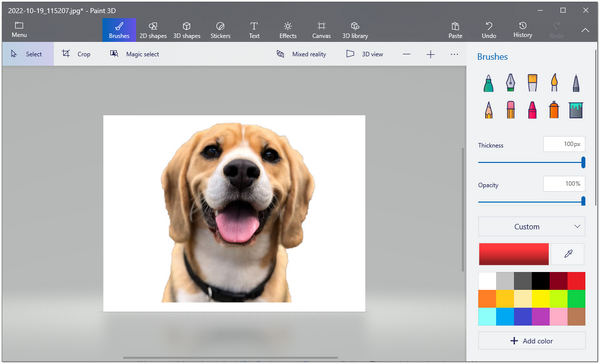Zoom out with the minus button
The image size is (600, 364).
[x=406, y=54]
